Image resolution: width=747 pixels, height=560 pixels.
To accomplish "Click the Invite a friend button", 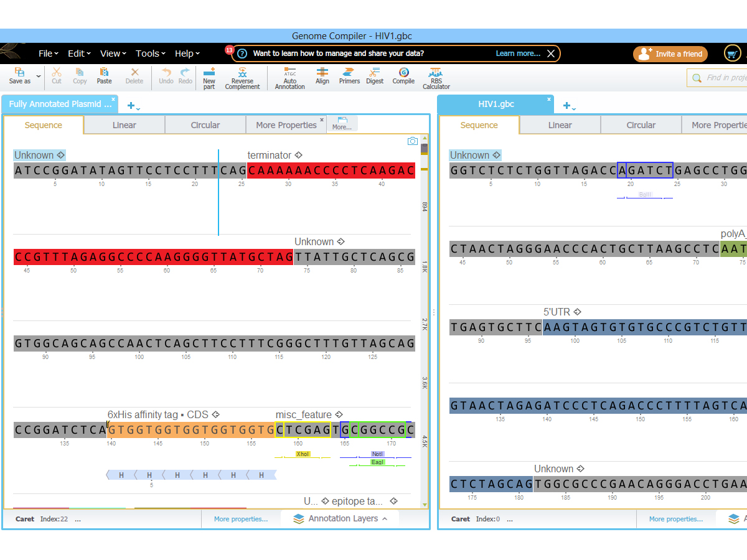I will [670, 54].
